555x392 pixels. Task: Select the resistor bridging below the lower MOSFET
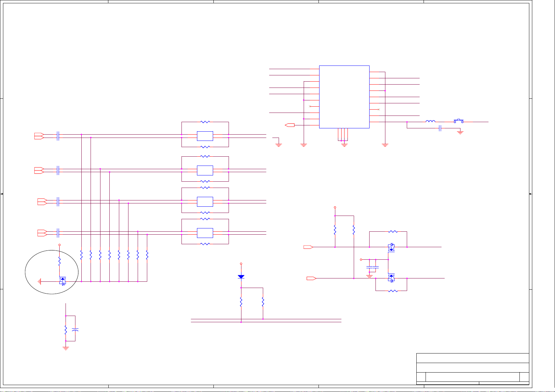tap(393, 291)
